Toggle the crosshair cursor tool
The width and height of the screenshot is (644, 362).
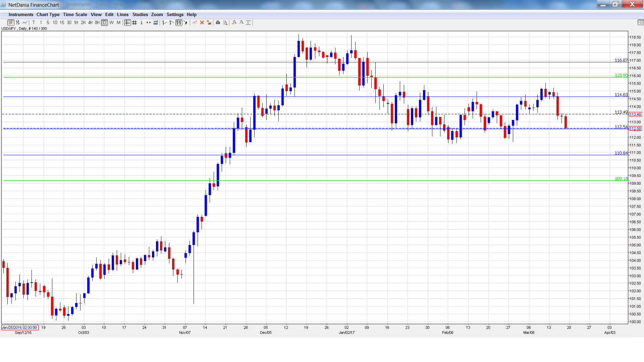[127, 22]
